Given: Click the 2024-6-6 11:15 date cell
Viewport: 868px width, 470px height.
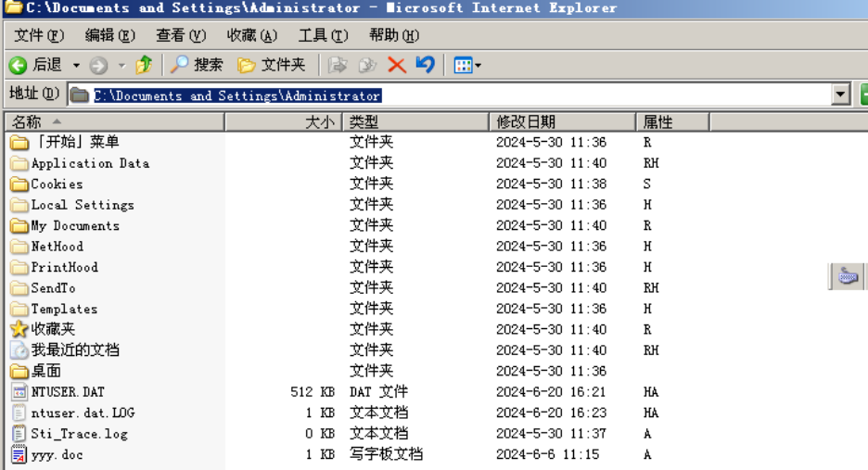Looking at the screenshot, I should (548, 454).
